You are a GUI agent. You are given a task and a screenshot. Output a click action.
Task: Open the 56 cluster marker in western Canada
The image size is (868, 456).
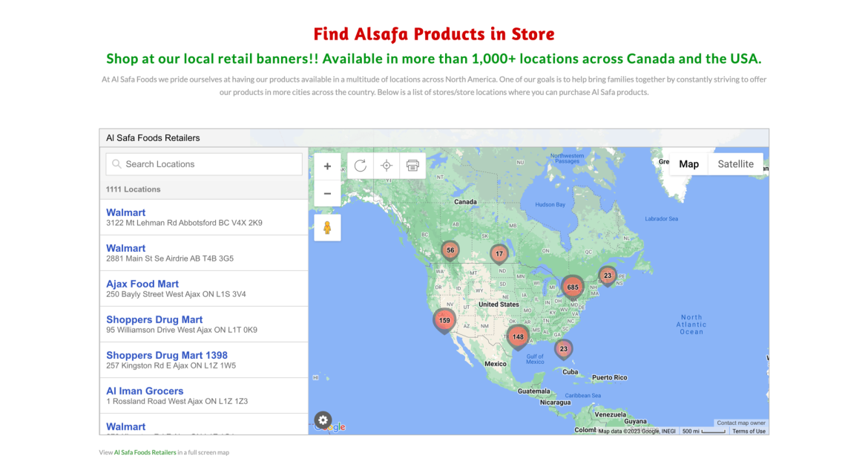(450, 250)
